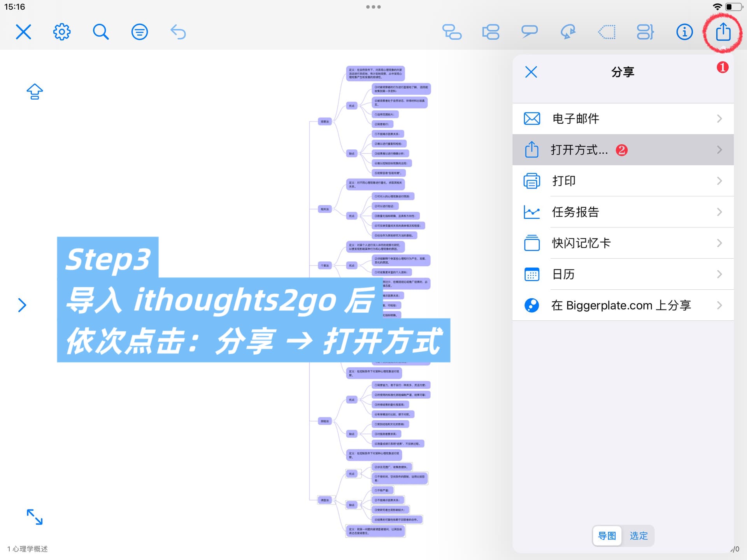This screenshot has width=747, height=560.
Task: Close the 分享 panel
Action: [x=531, y=72]
